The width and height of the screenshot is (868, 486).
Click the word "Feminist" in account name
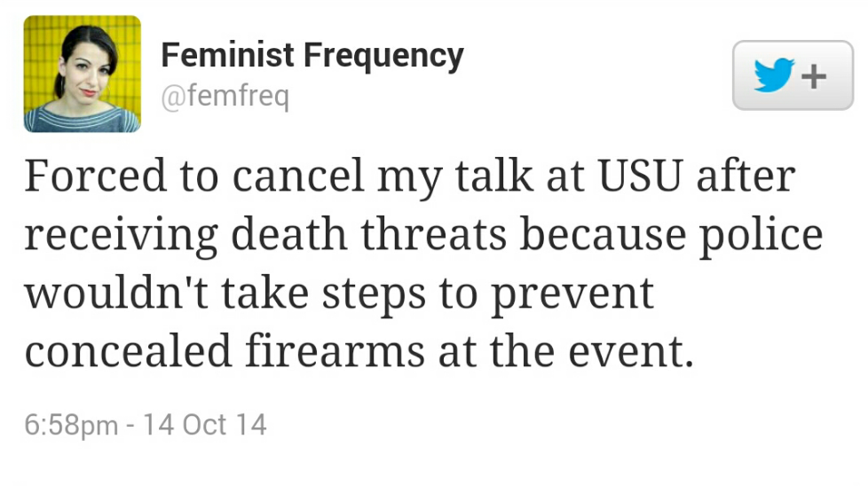(x=226, y=56)
